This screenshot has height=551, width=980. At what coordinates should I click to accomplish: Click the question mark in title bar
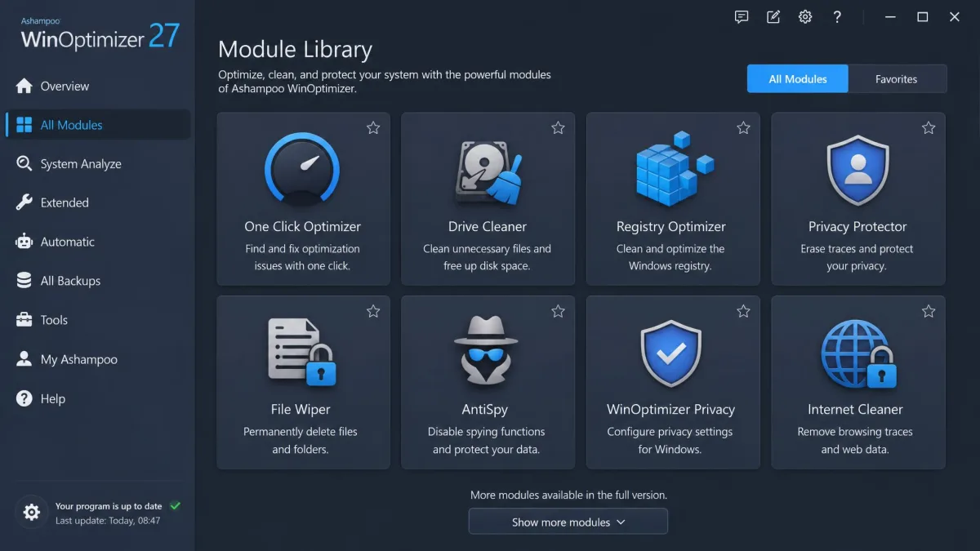click(837, 16)
